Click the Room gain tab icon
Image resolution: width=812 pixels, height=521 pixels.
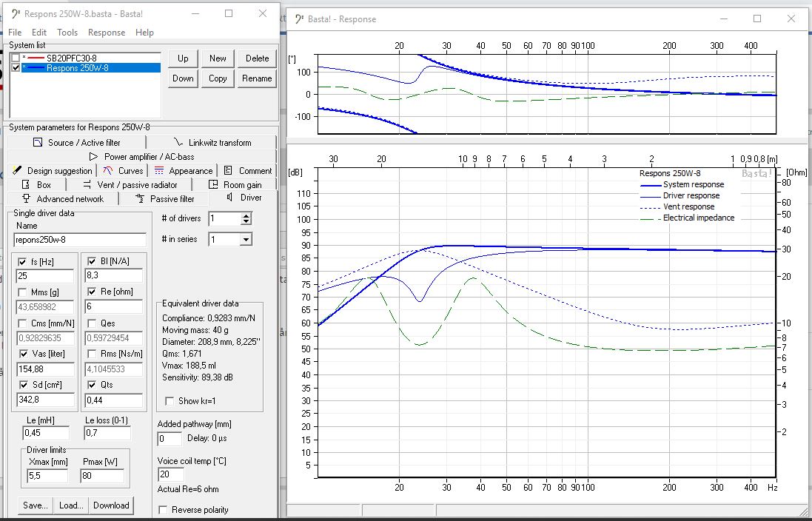coord(213,185)
